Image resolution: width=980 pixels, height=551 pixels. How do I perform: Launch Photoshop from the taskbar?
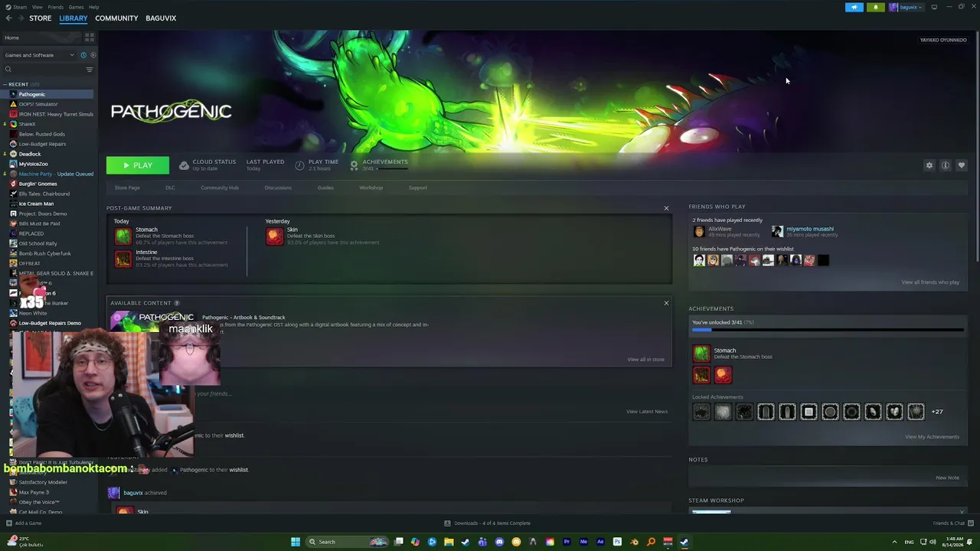pos(617,542)
